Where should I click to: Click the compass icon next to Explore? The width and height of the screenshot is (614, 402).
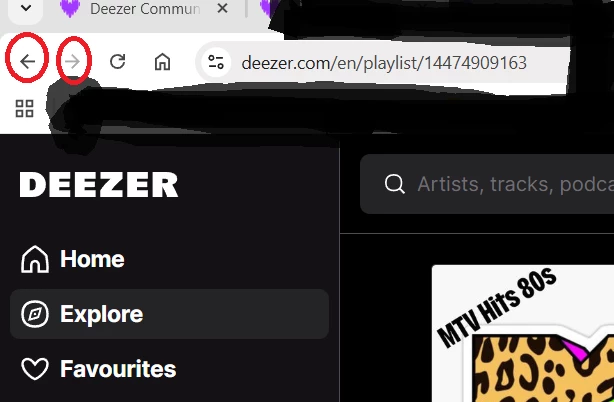[35, 314]
